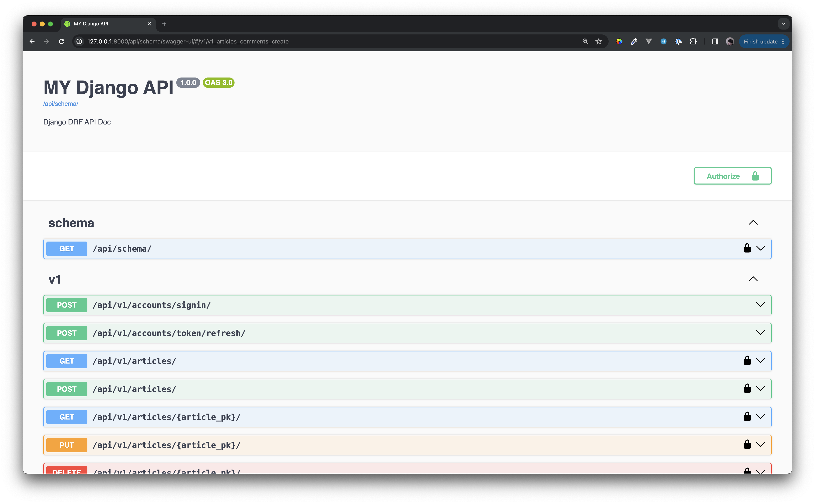Click lock icon on POST /api/v1/articles/ row
The width and height of the screenshot is (815, 504).
(747, 389)
